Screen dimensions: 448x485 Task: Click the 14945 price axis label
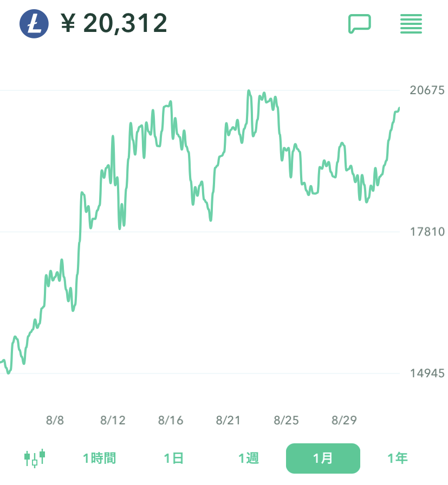tap(427, 373)
